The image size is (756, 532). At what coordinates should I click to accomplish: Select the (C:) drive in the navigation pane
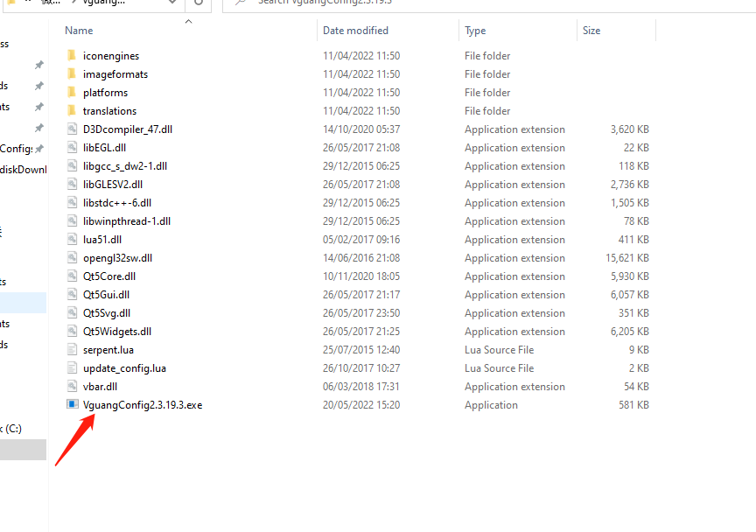click(14, 429)
